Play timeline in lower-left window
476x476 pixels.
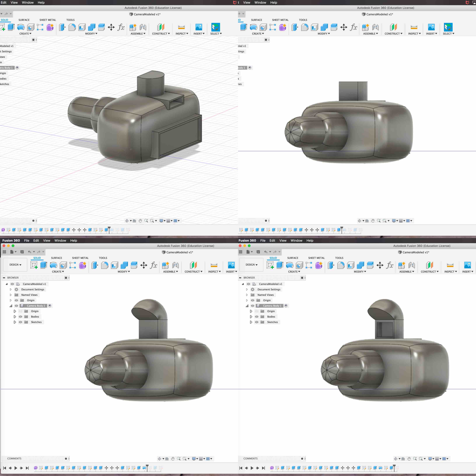coord(16,468)
